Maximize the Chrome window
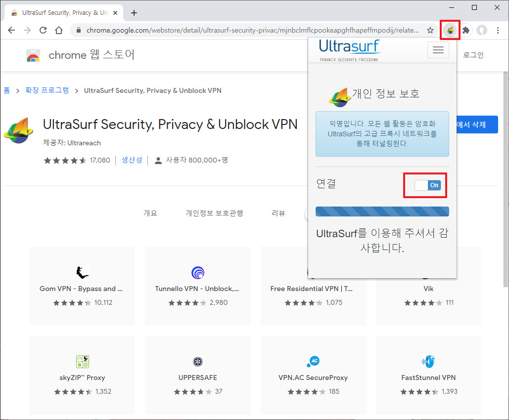The width and height of the screenshot is (509, 420). (474, 7)
